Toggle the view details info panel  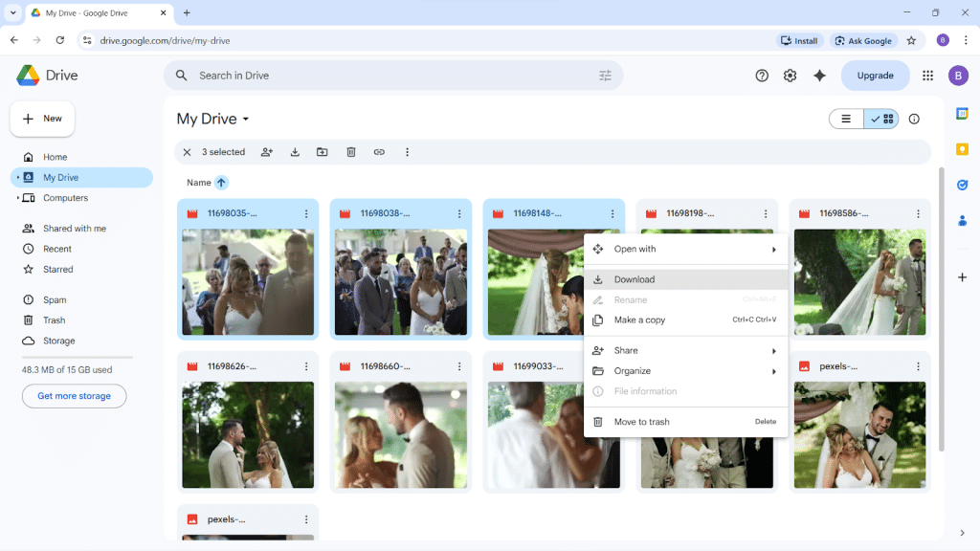pos(914,119)
